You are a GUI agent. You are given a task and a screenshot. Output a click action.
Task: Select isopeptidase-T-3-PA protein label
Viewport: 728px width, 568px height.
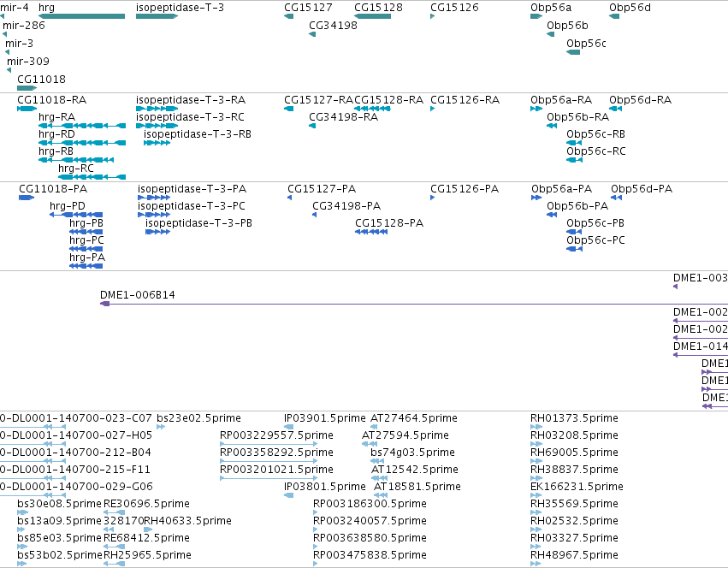coord(192,188)
